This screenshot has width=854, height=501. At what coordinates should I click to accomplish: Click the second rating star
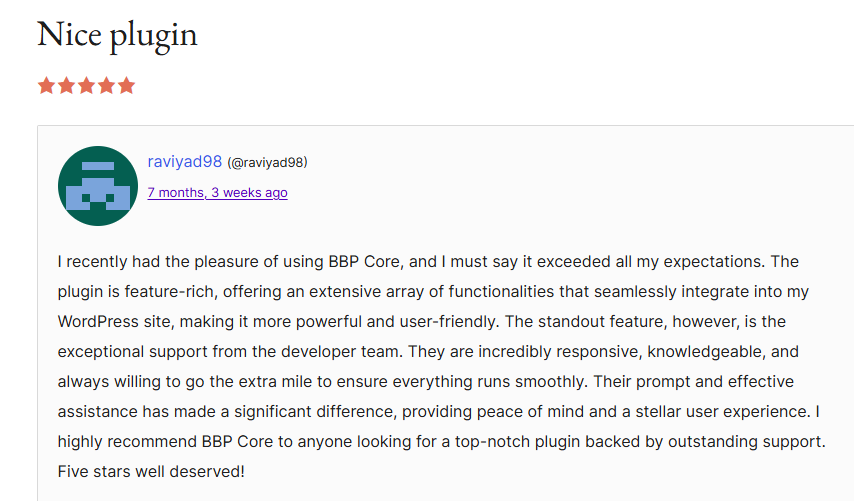66,85
